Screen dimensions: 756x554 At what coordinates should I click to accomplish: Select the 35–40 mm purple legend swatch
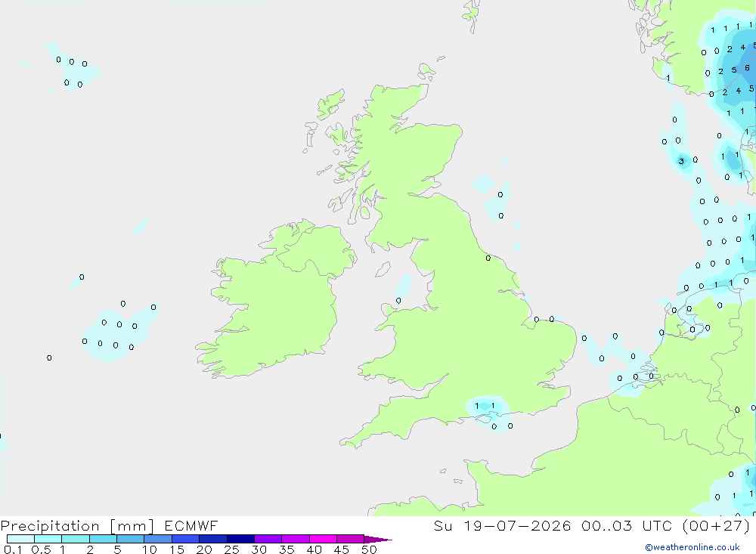tap(296, 539)
